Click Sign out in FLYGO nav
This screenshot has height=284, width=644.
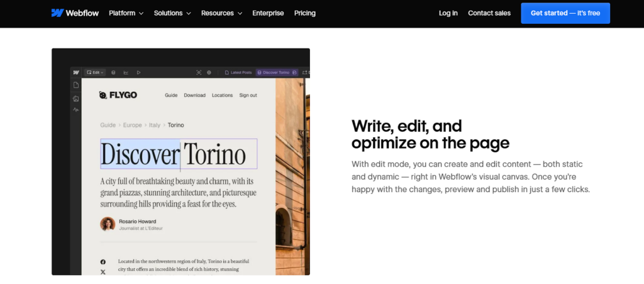pos(248,95)
